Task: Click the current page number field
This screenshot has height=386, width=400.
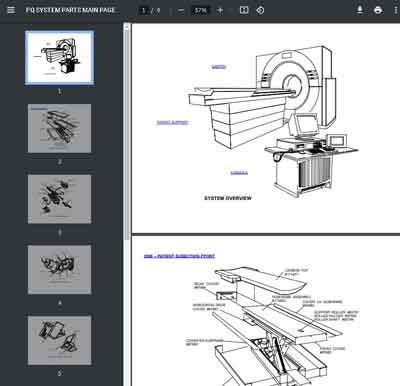Action: pos(144,10)
